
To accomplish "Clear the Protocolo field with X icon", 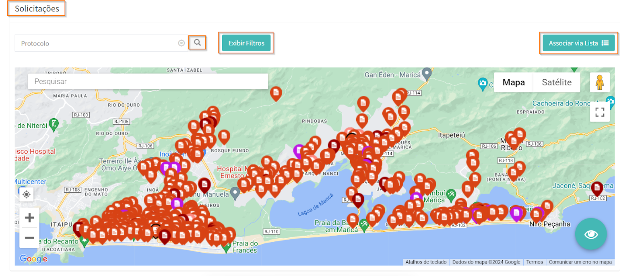I will tap(182, 43).
